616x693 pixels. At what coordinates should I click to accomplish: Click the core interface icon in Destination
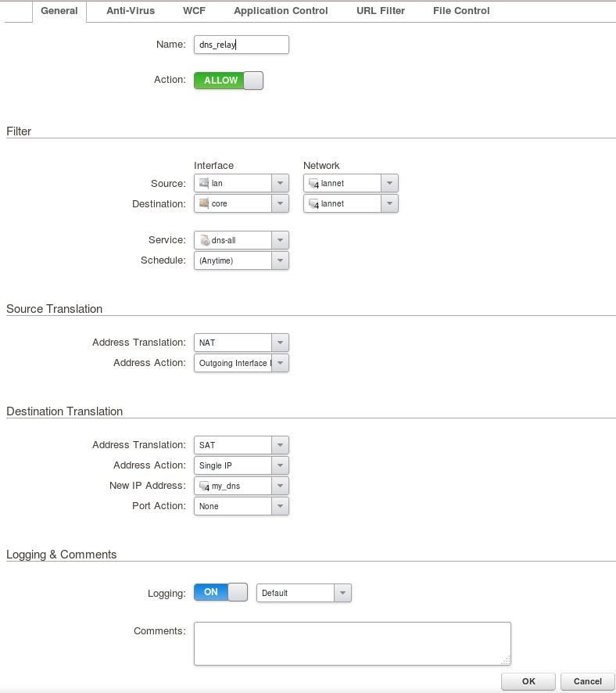[205, 203]
